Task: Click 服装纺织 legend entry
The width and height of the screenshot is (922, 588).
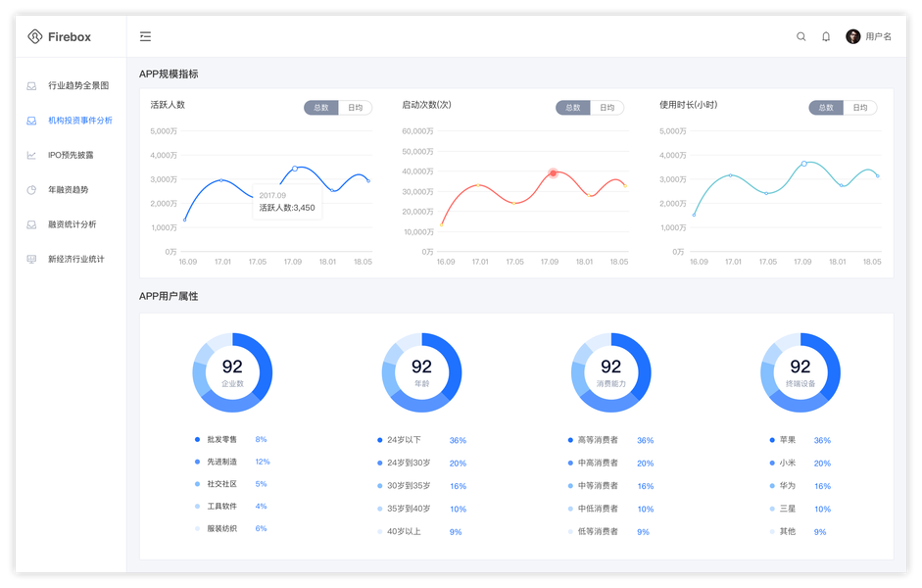Action: [x=230, y=528]
